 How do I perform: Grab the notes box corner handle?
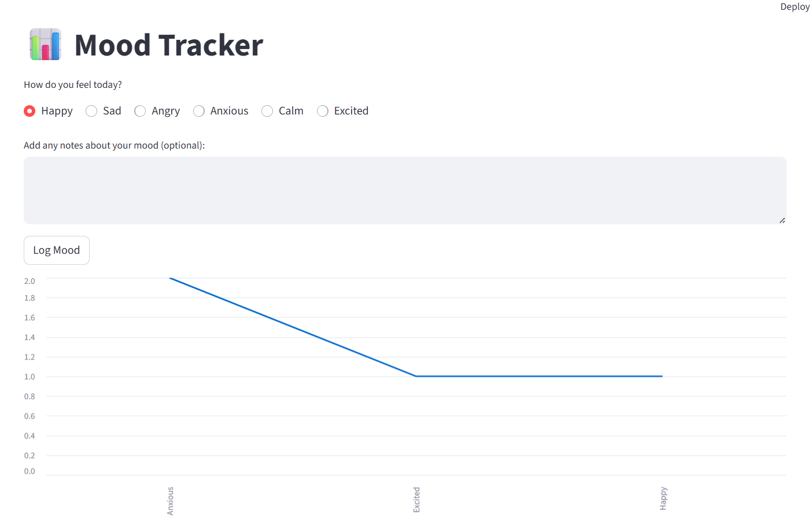coord(782,220)
